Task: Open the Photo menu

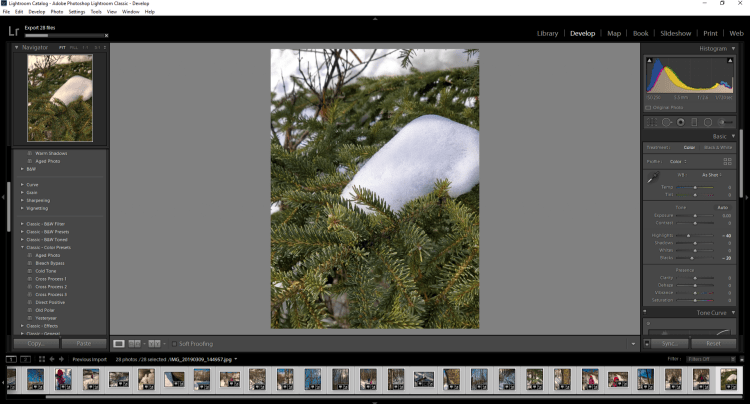Action: (56, 11)
